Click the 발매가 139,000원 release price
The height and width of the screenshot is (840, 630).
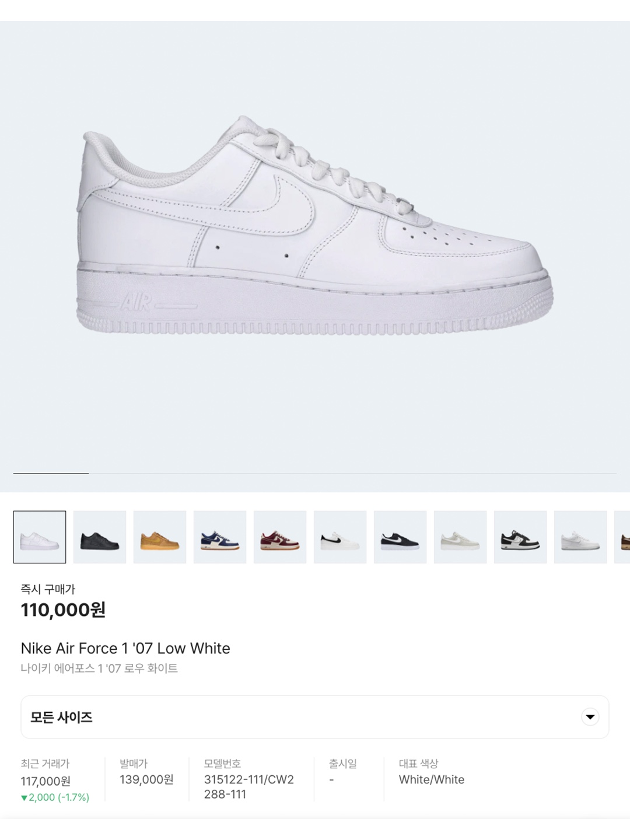coord(146,779)
